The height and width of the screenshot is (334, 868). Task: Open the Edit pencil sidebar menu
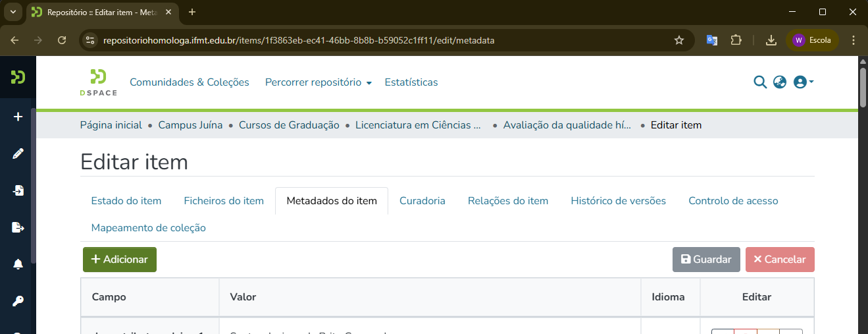[x=18, y=153]
